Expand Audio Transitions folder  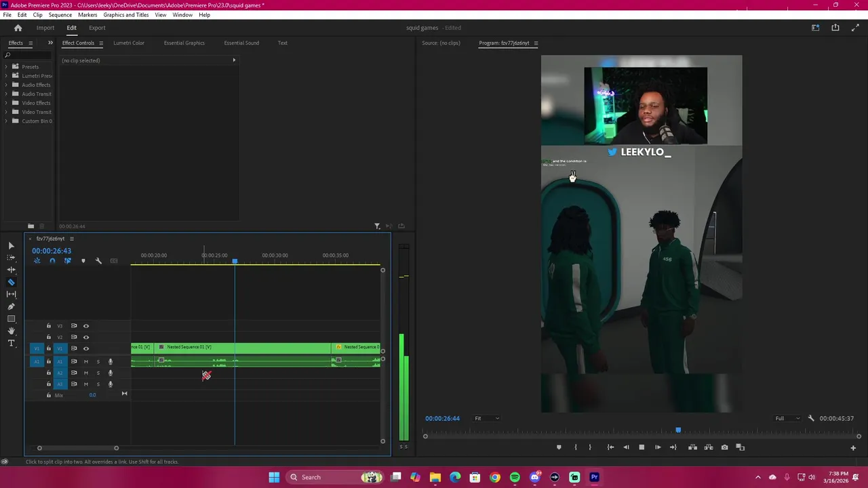point(6,94)
